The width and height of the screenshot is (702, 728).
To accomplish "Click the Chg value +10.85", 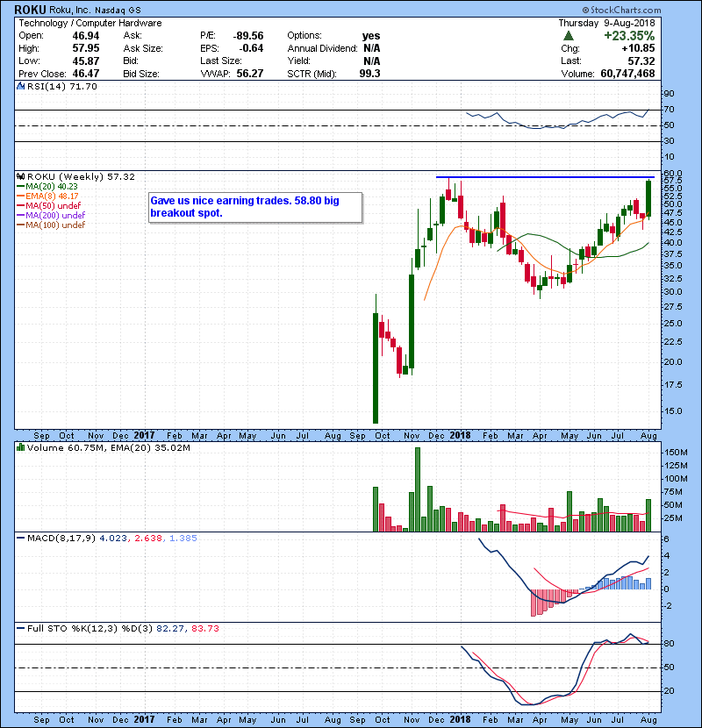I will click(638, 48).
